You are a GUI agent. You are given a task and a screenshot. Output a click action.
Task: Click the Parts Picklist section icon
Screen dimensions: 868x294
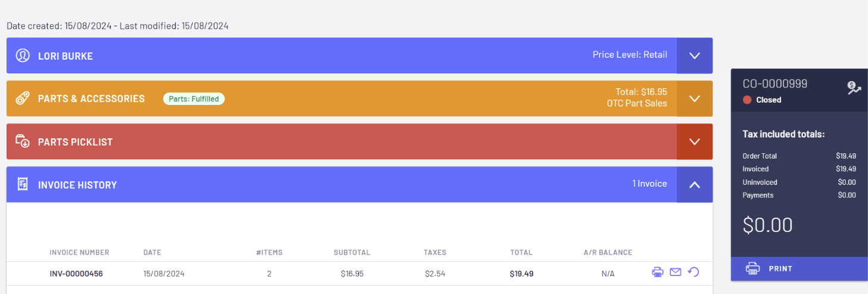(23, 141)
